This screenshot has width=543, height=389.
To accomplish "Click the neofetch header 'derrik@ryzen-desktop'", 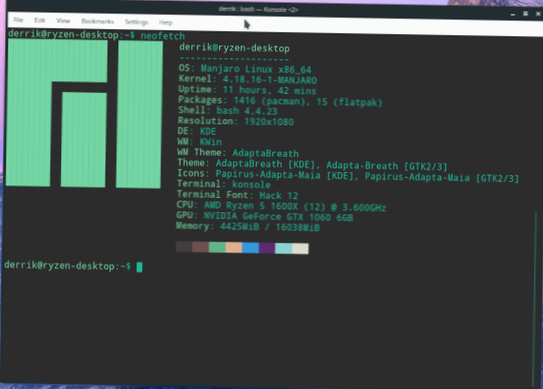I will [234, 48].
